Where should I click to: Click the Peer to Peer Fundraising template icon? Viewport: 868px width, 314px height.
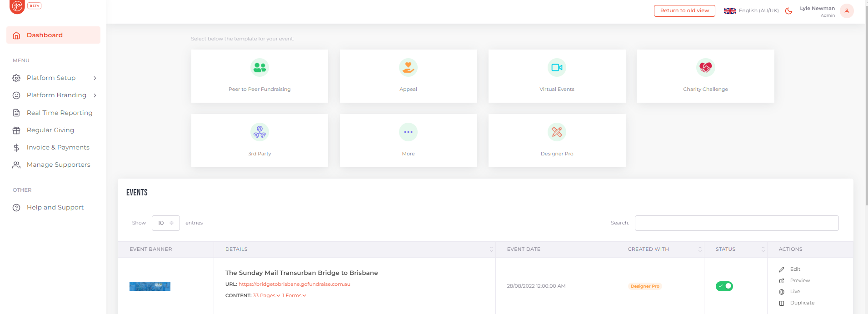259,68
